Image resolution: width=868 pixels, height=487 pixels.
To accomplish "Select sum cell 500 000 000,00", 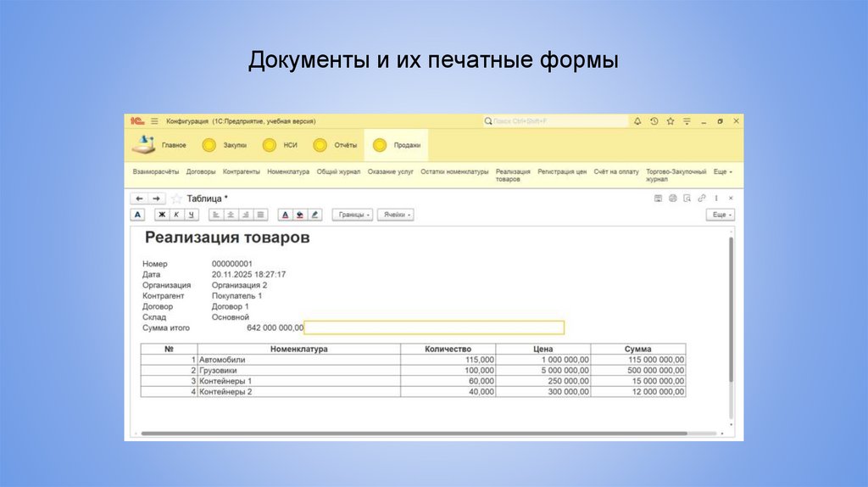I will (x=638, y=370).
